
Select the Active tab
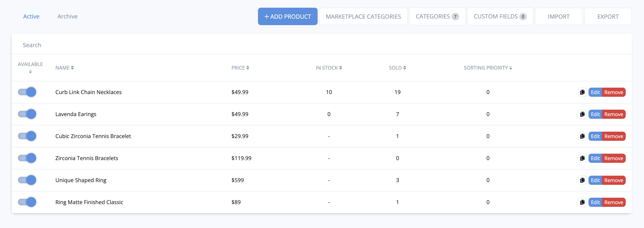[31, 16]
